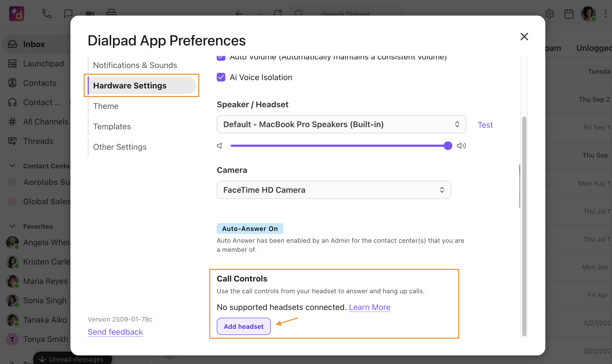Open the new message chat icon
This screenshot has height=364, width=612.
pos(68,13)
